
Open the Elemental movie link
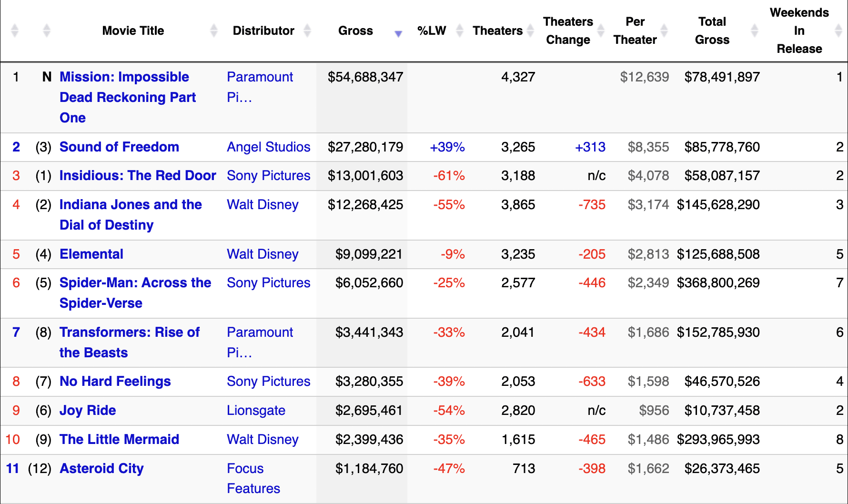pyautogui.click(x=91, y=254)
